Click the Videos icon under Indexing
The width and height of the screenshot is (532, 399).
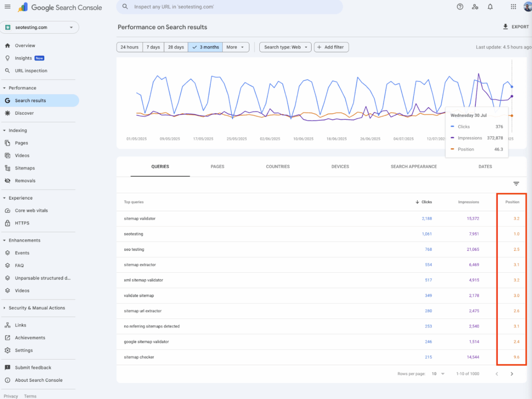click(7, 155)
